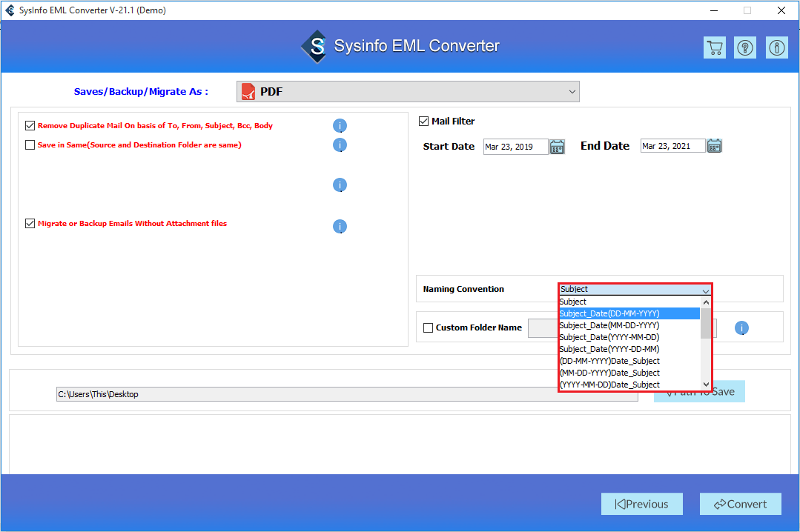Select (MM-DD-YYYY)Date_Subject option
Viewport: 800px width, 532px height.
pyautogui.click(x=629, y=373)
